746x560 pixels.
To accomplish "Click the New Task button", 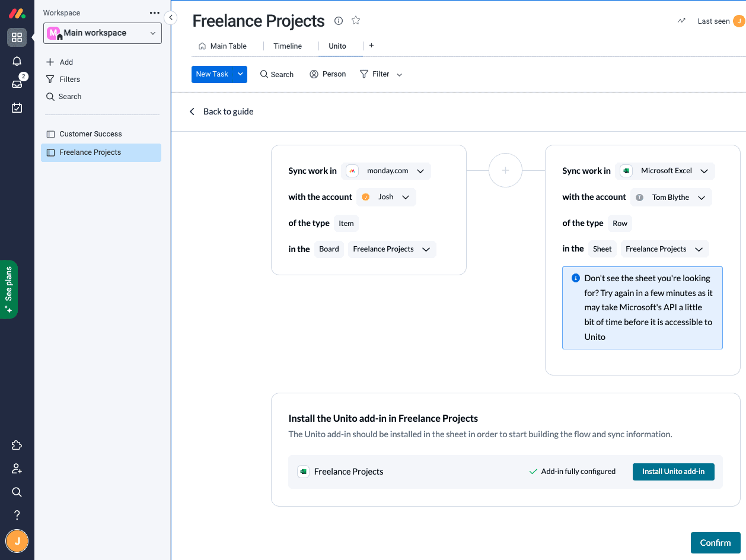I will 212,74.
